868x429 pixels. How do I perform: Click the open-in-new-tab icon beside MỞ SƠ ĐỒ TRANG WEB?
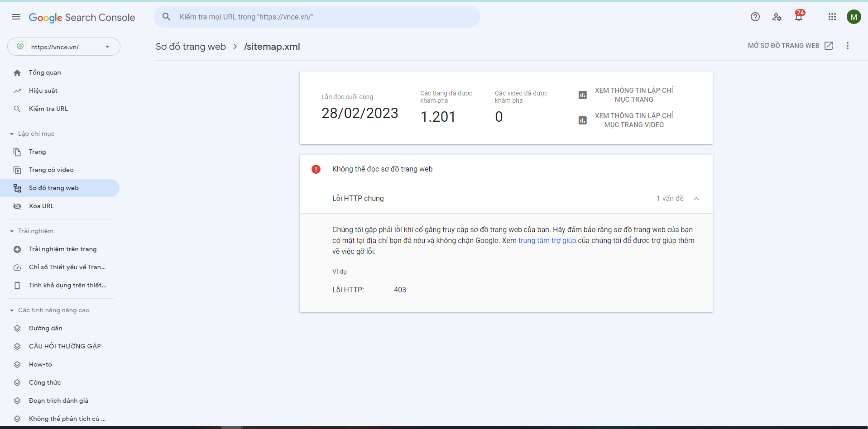(x=829, y=46)
